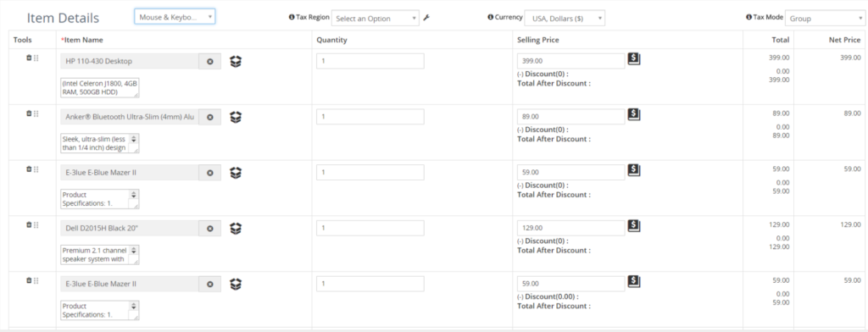This screenshot has height=332, width=868.
Task: Click the wrench icon next to Tax Region
Action: [426, 18]
